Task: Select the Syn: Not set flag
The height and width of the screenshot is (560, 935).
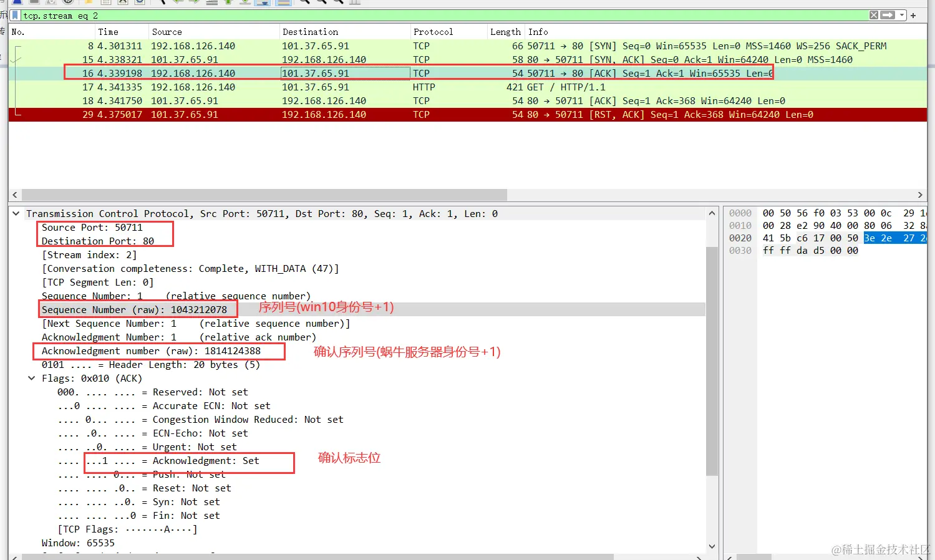Action: coord(138,502)
